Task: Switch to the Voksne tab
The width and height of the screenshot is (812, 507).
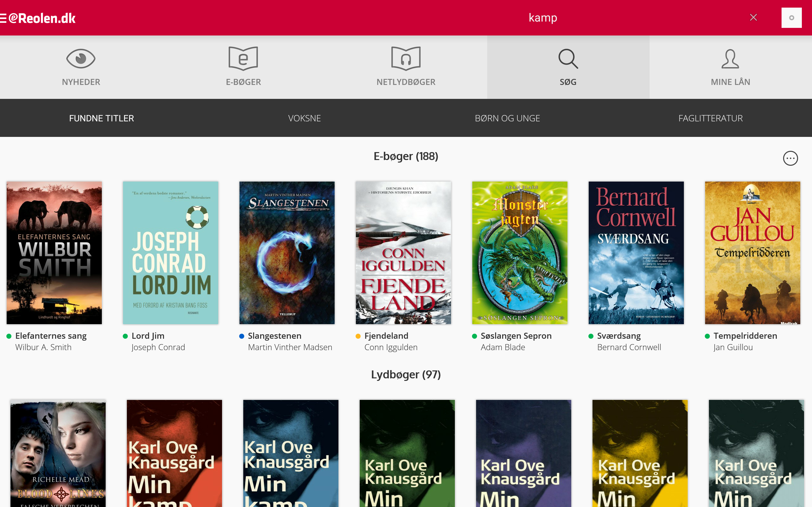Action: point(304,118)
